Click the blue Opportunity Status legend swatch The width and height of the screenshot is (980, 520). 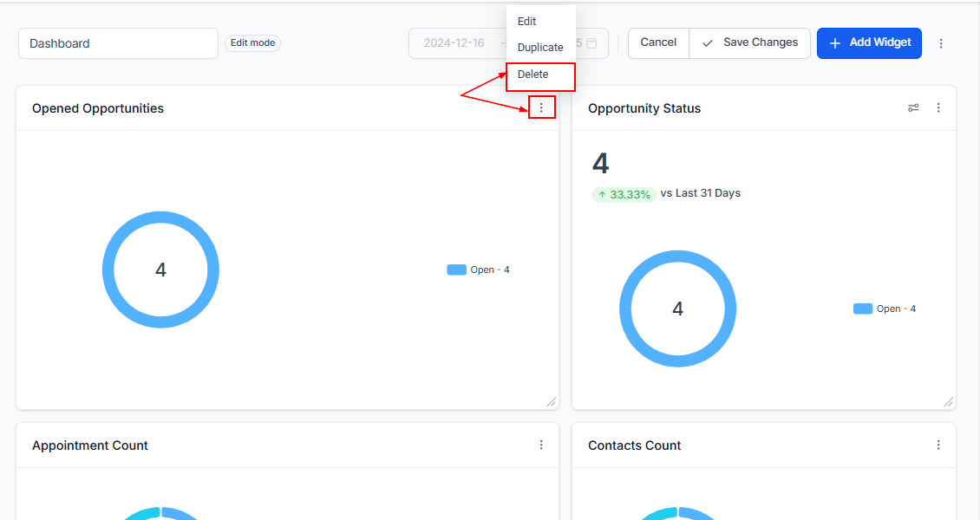click(862, 309)
